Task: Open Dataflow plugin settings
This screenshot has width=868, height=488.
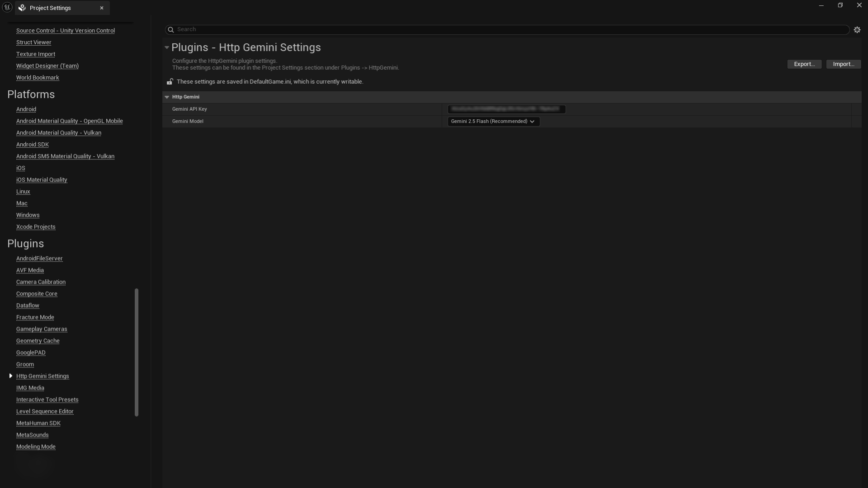Action: (x=28, y=305)
